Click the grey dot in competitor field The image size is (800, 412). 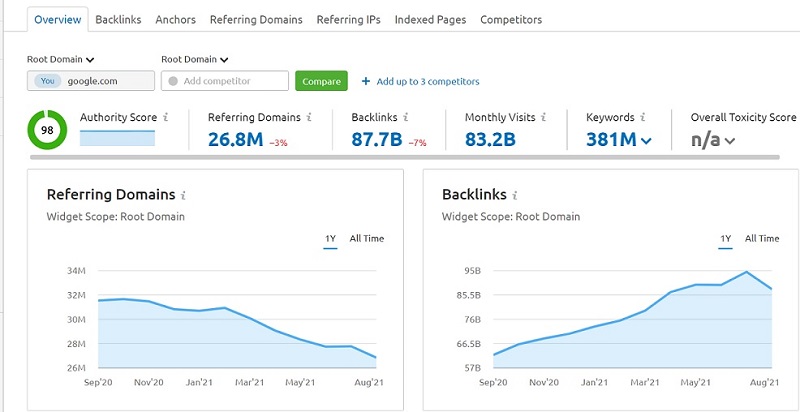(173, 81)
